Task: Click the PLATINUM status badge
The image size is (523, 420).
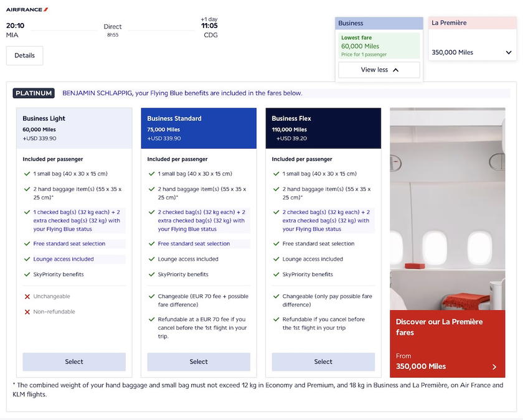Action: point(34,93)
